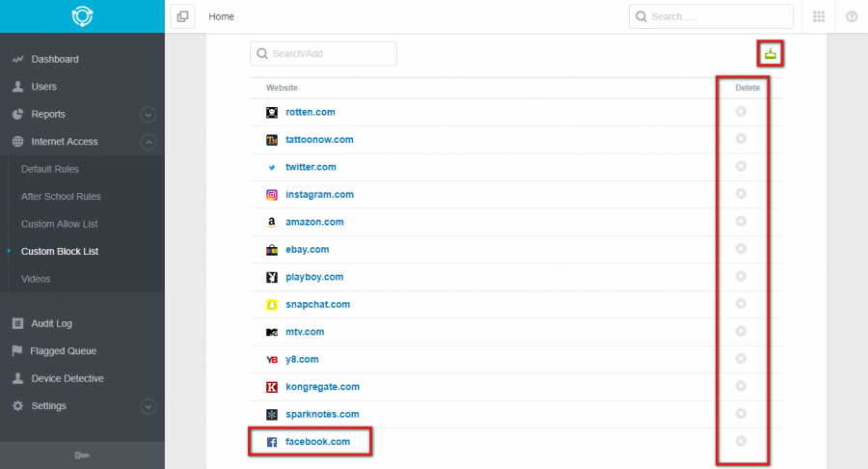Delete playboy.com from block list
868x469 pixels.
(x=741, y=276)
